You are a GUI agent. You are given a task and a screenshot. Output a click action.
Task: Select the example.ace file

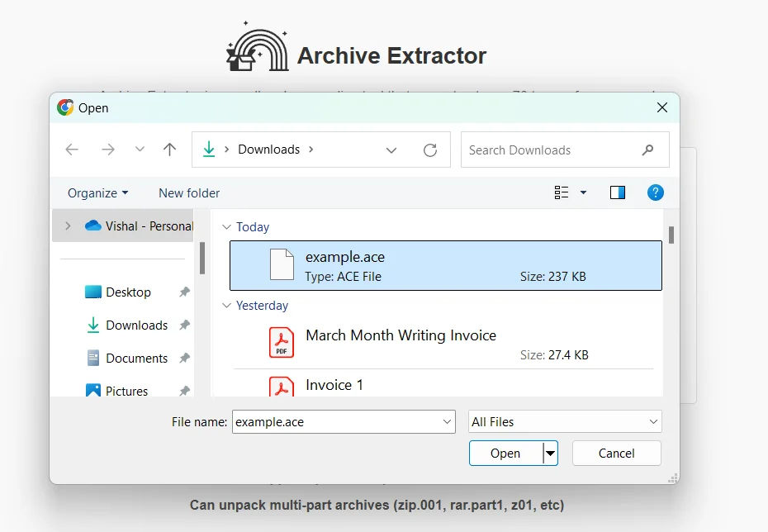pyautogui.click(x=446, y=265)
